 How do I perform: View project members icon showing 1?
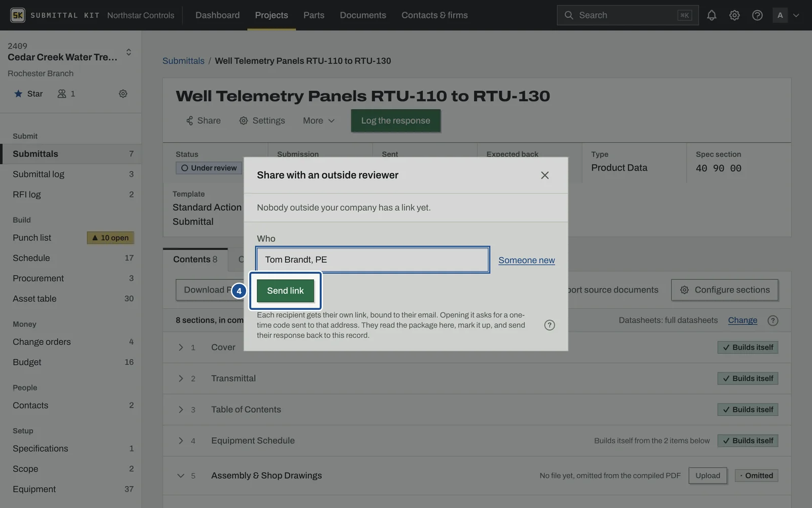[x=66, y=93]
